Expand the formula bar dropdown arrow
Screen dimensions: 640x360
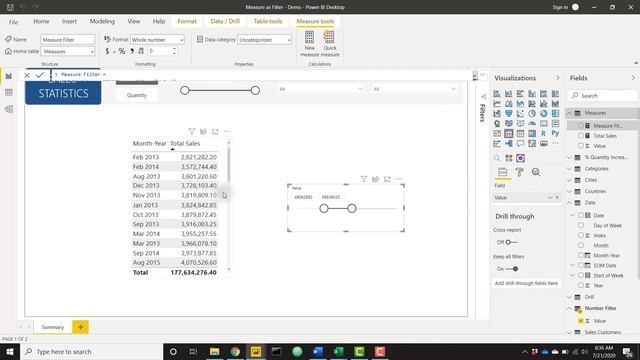click(482, 75)
